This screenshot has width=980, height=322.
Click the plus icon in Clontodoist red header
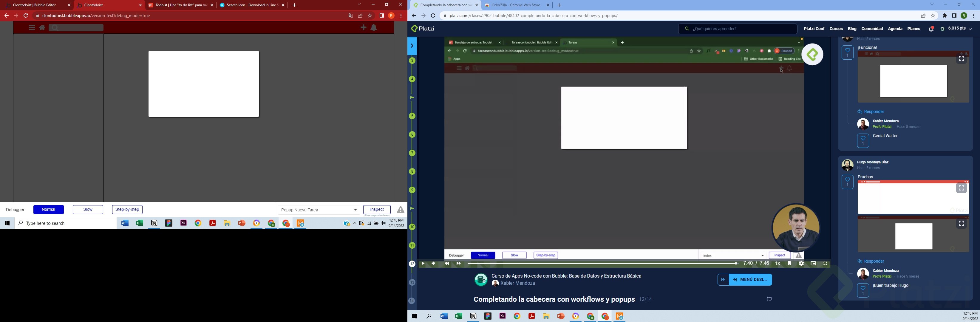click(363, 27)
